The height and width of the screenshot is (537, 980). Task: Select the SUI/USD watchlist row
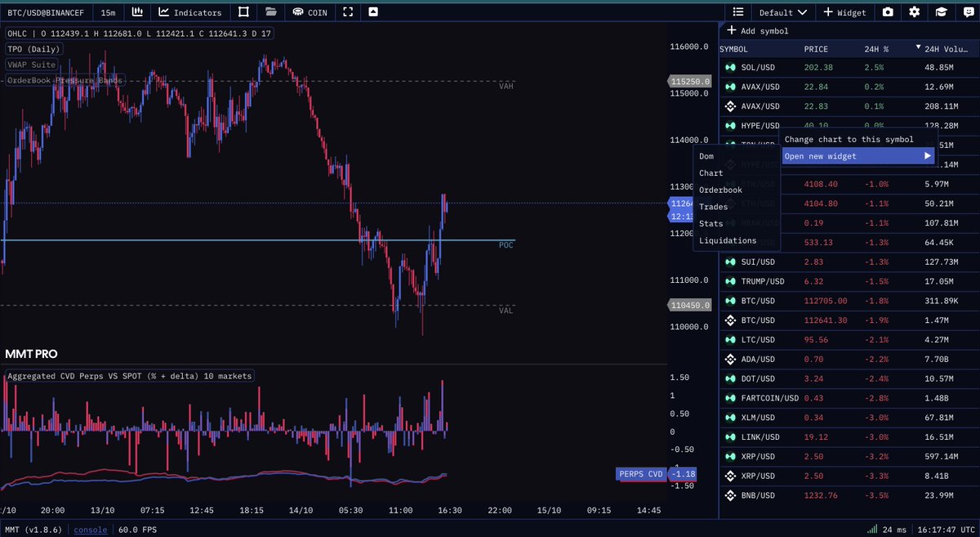tap(849, 262)
